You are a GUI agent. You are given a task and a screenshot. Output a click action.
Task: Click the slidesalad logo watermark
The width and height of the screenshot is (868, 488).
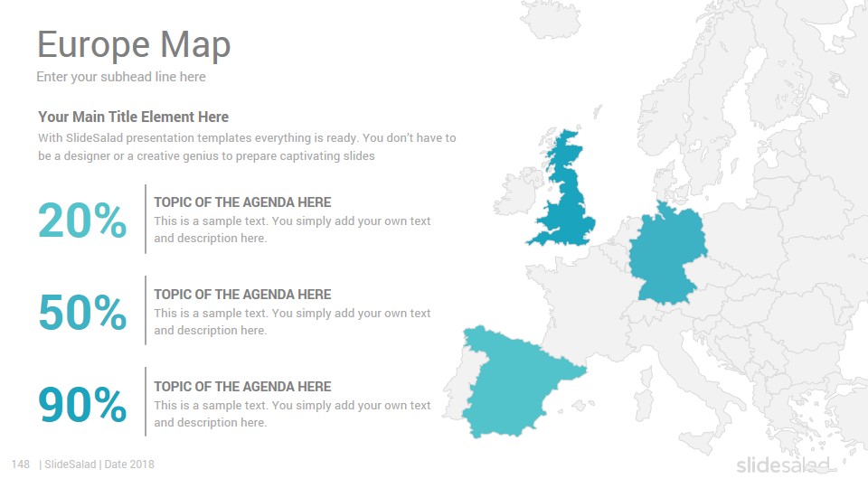pyautogui.click(x=783, y=465)
